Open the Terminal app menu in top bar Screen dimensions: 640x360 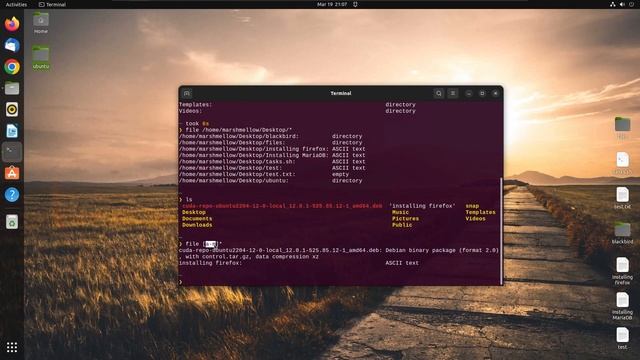[x=52, y=4]
